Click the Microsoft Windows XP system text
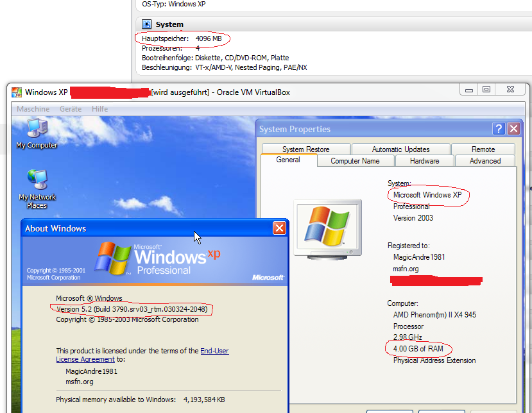The width and height of the screenshot is (532, 413). click(427, 195)
